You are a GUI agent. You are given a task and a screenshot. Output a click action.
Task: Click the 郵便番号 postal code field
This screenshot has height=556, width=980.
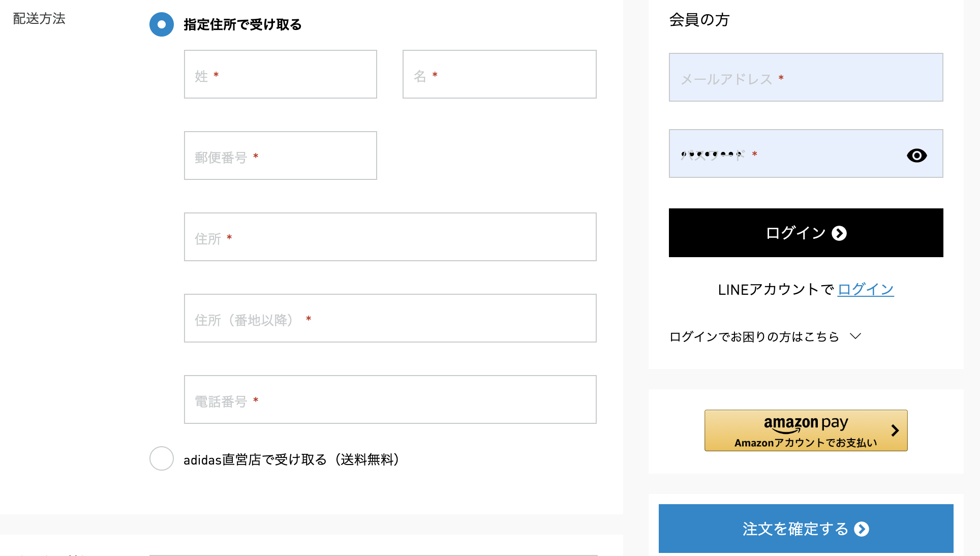pos(281,156)
